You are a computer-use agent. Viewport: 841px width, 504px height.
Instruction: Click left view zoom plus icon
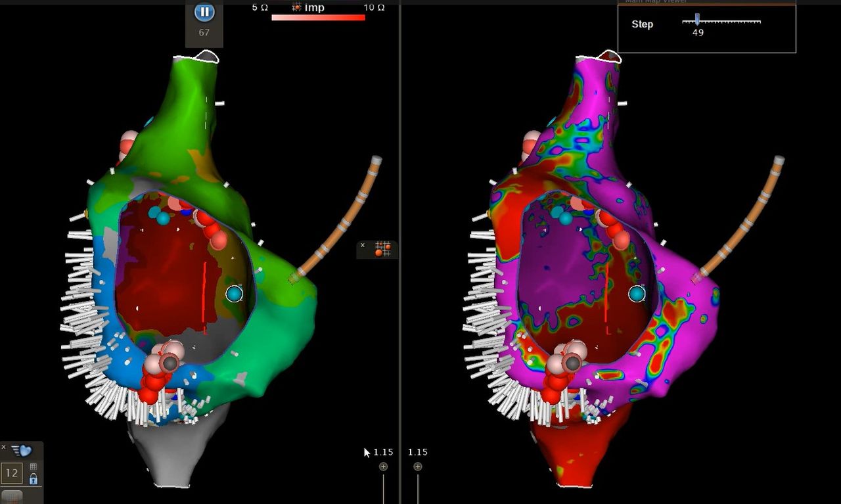(x=383, y=467)
